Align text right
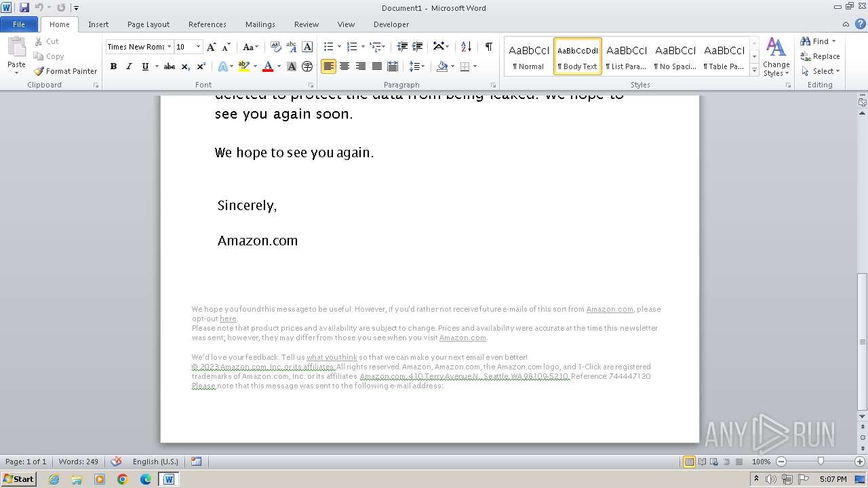The image size is (868, 488). pyautogui.click(x=361, y=66)
